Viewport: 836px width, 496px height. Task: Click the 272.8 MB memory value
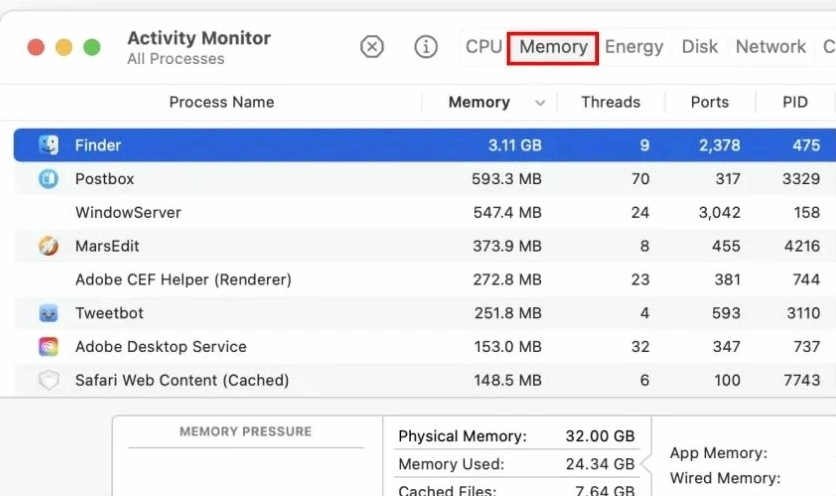pos(507,279)
